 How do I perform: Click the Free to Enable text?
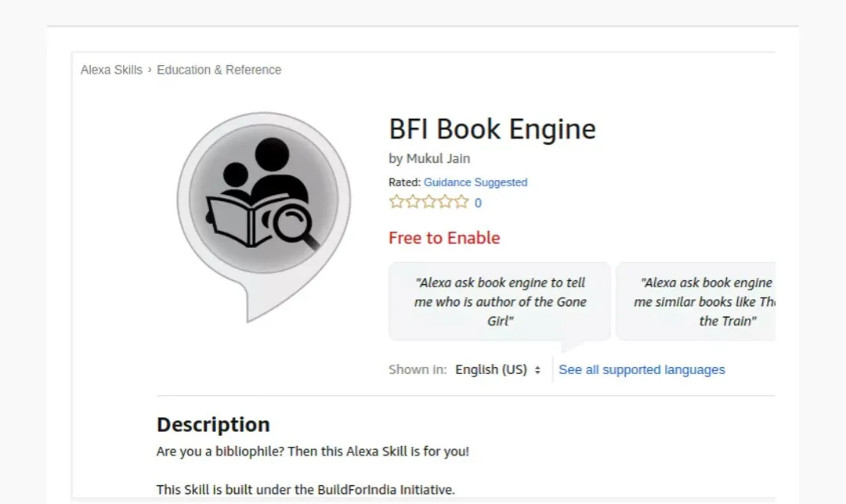(444, 238)
